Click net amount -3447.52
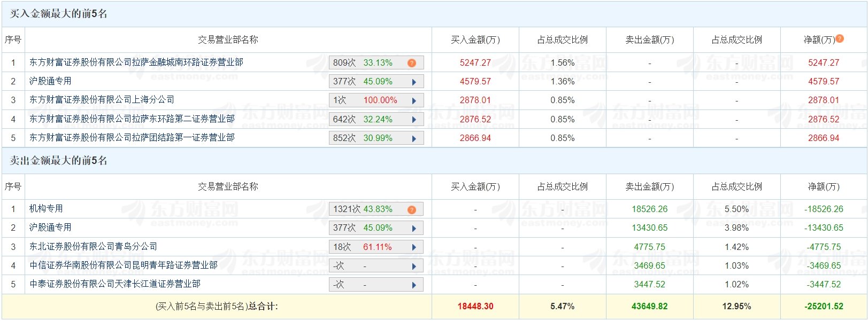Image resolution: width=868 pixels, height=321 pixels. point(824,284)
